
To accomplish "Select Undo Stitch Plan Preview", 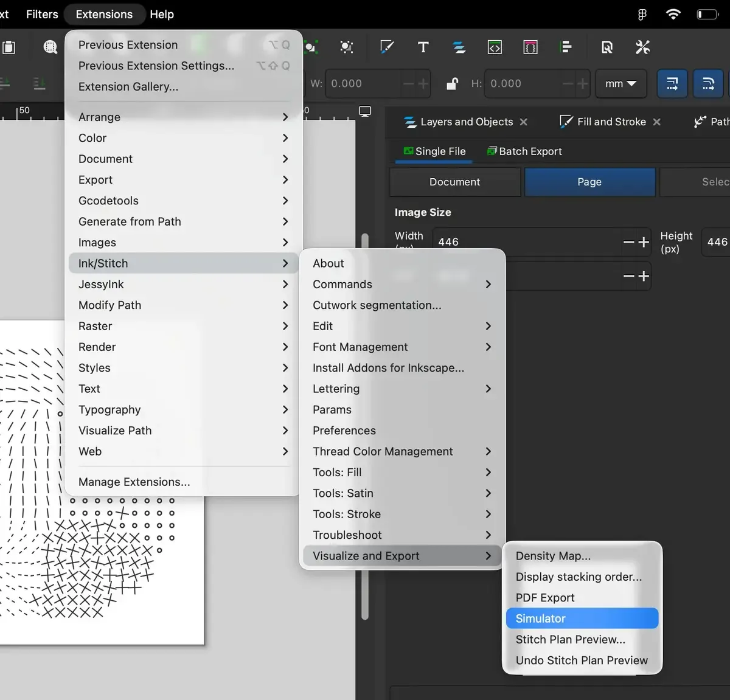I will pyautogui.click(x=582, y=660).
